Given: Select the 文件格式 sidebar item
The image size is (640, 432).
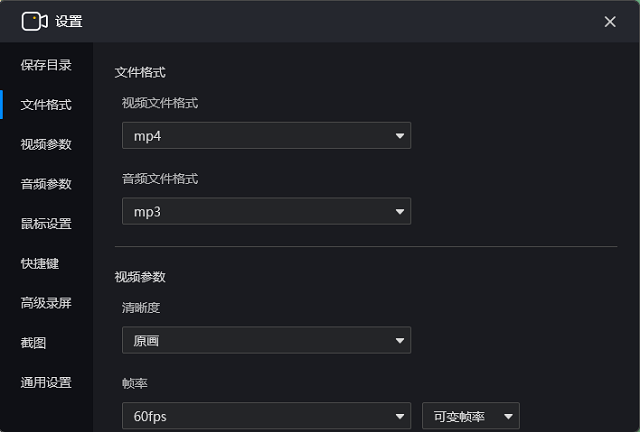Looking at the screenshot, I should [x=46, y=105].
